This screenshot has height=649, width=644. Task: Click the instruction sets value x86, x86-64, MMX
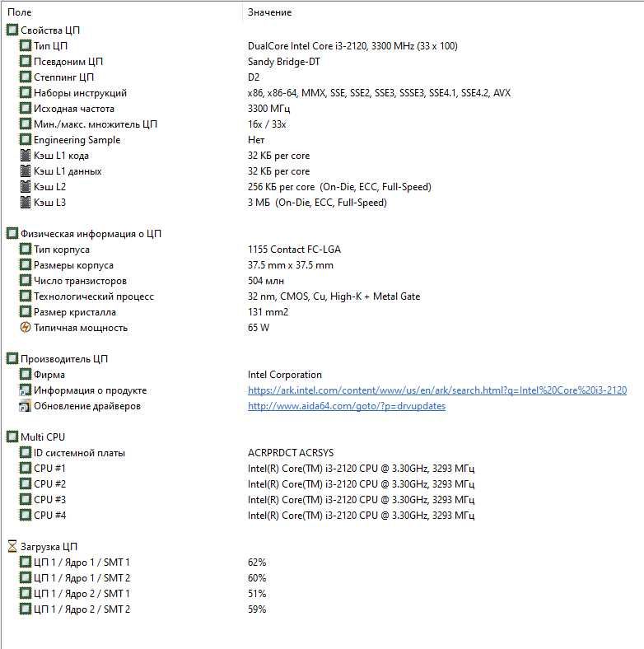point(379,93)
